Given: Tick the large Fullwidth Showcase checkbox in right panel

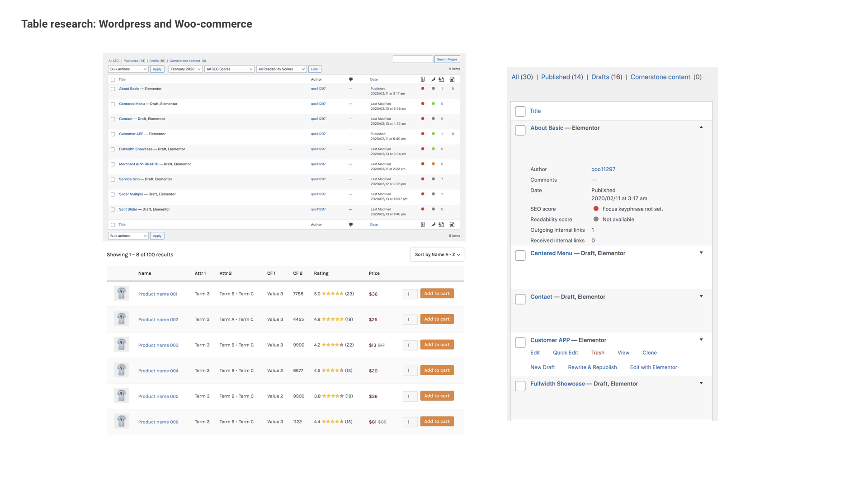Looking at the screenshot, I should tap(520, 386).
